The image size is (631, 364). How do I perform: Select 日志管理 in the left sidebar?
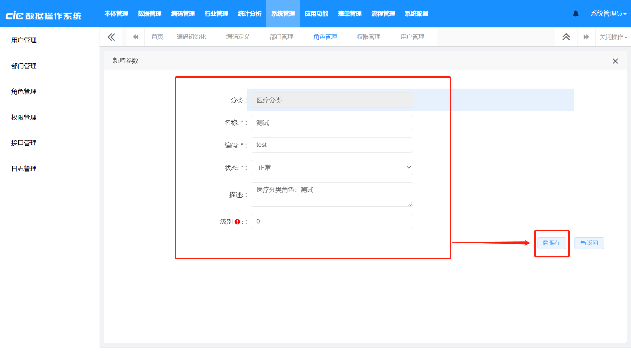[x=24, y=169]
